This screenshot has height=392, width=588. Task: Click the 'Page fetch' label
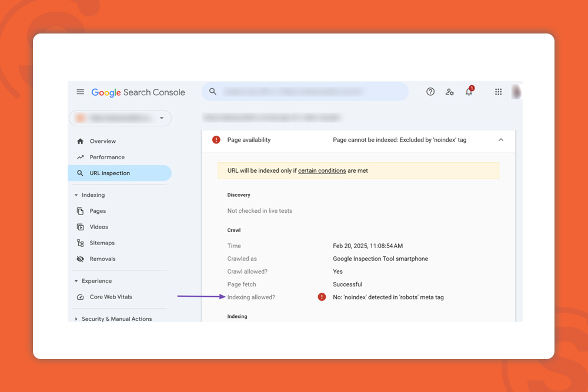(242, 284)
